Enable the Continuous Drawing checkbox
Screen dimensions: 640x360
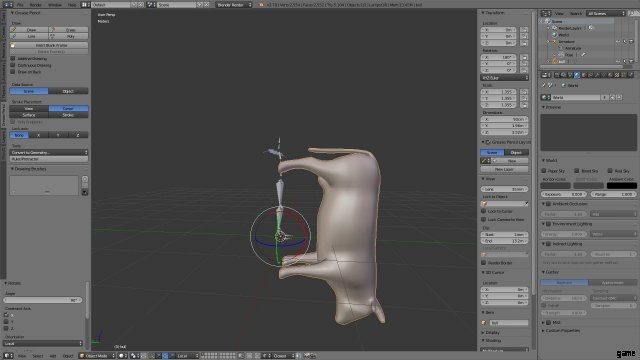13,65
